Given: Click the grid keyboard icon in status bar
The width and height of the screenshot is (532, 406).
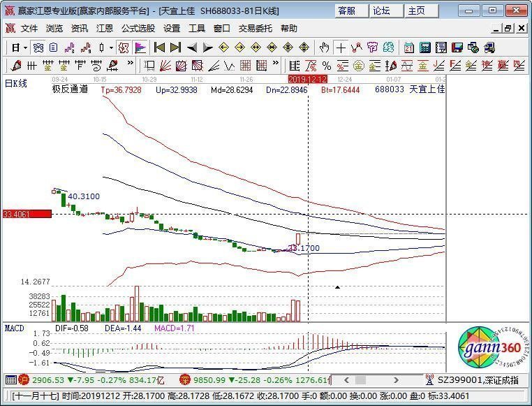Looking at the screenshot, I should [x=11, y=380].
